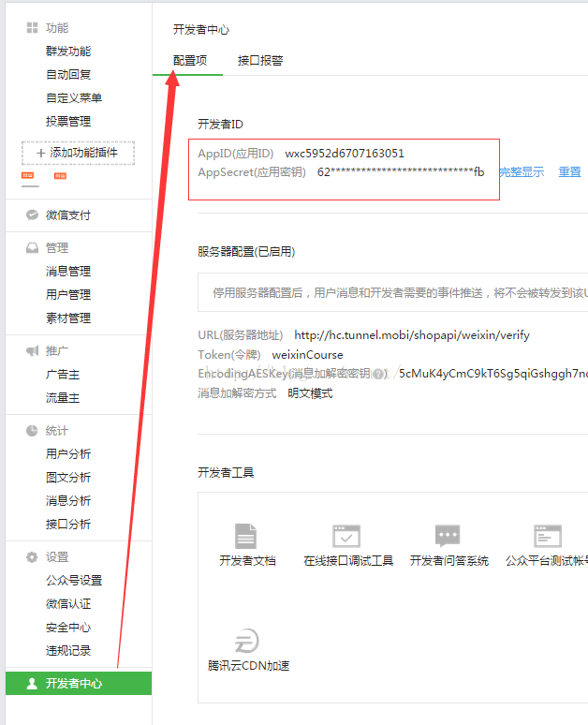
Task: Click the 统计 pie chart icon
Action: point(32,431)
